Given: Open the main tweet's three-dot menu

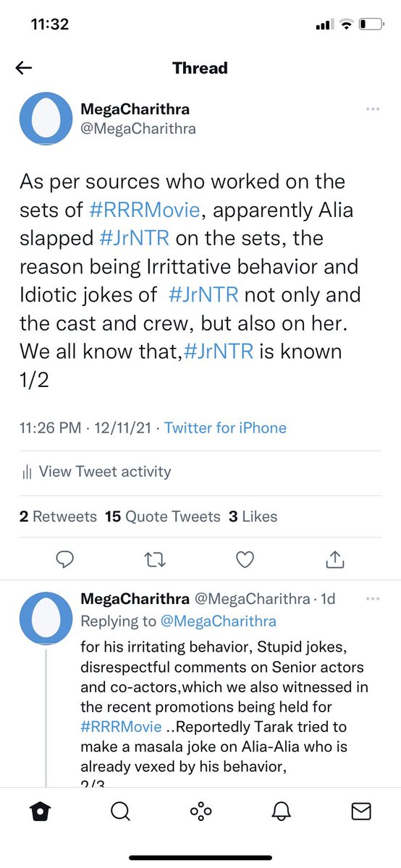Looking at the screenshot, I should click(372, 109).
